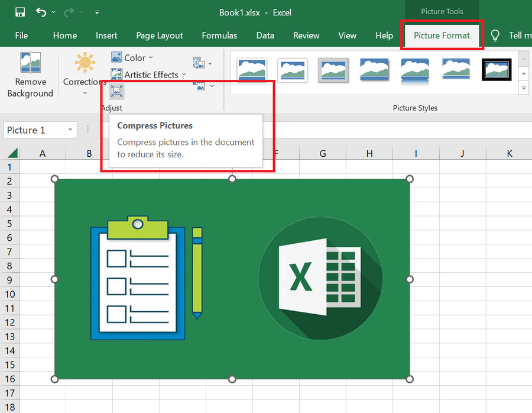
Task: Apply the black double frame picture style
Action: click(497, 70)
